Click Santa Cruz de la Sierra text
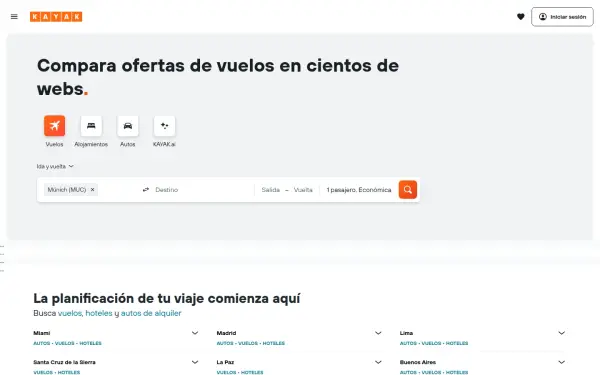 pyautogui.click(x=64, y=362)
